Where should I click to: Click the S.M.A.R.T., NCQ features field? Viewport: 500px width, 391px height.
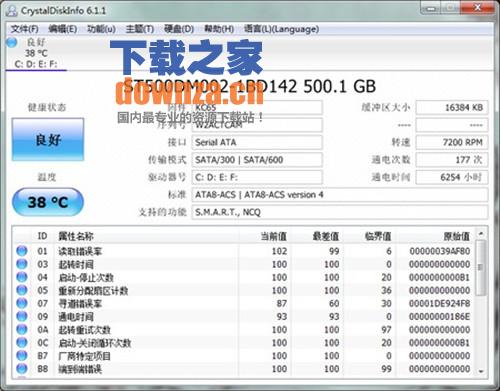[x=340, y=212]
